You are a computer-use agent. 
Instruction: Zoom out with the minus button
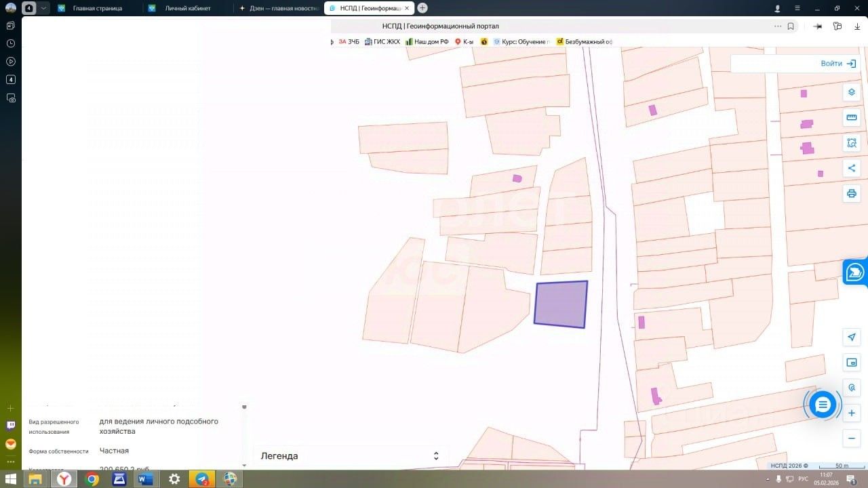click(x=852, y=439)
